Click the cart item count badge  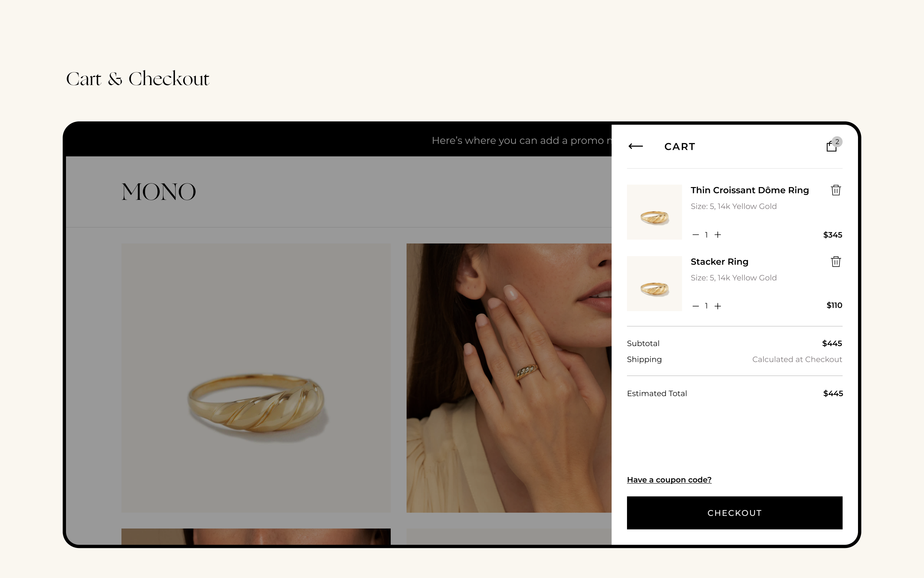click(837, 142)
